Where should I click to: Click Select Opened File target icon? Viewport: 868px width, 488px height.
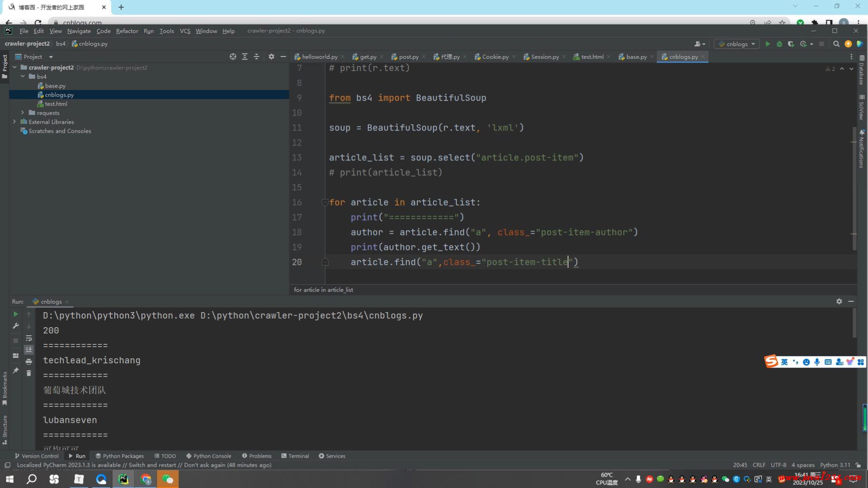pos(233,56)
